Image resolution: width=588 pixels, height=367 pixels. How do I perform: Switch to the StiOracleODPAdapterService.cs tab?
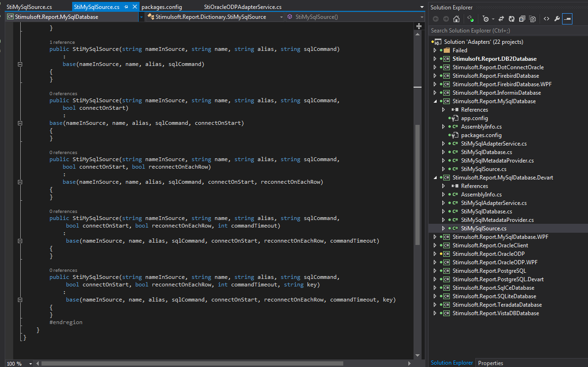(243, 7)
